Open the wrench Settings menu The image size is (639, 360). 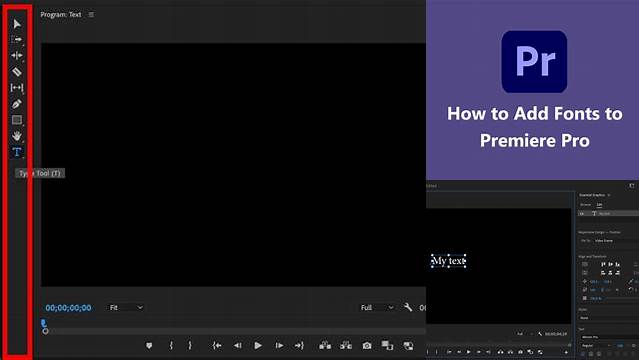pos(408,307)
